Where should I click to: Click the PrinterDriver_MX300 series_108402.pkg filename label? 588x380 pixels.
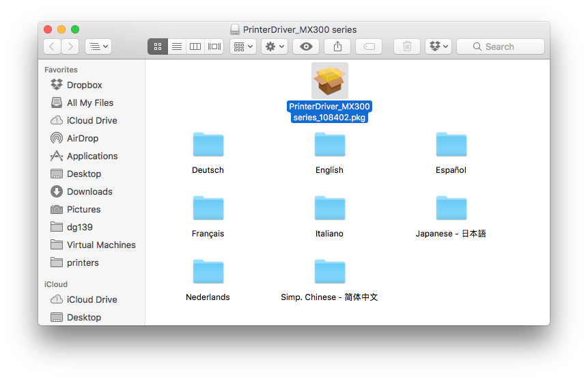(x=330, y=112)
